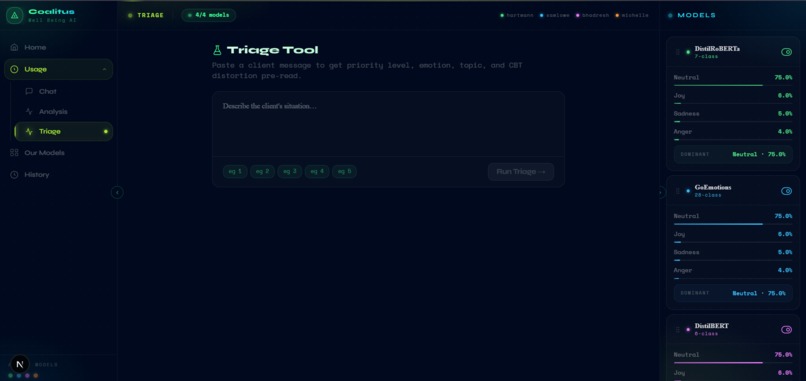Image resolution: width=806 pixels, height=381 pixels.
Task: Click the bhadresh model legend
Action: click(x=592, y=15)
